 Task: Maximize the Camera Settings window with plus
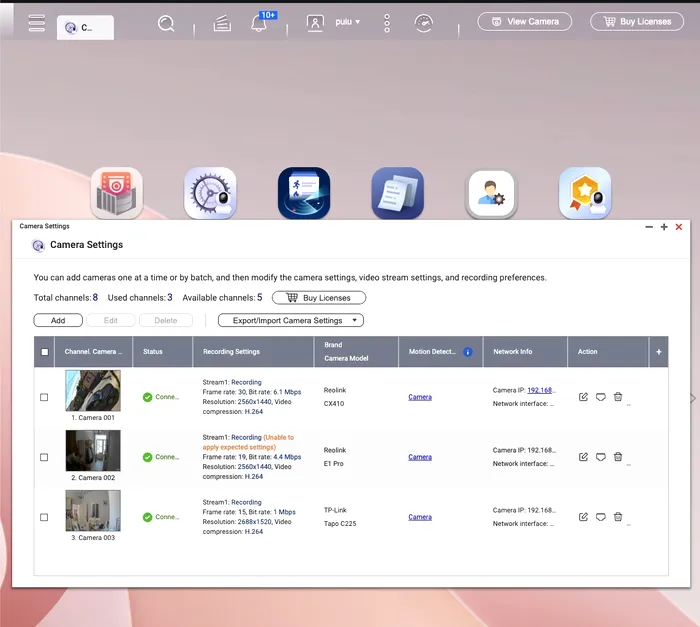pyautogui.click(x=664, y=227)
